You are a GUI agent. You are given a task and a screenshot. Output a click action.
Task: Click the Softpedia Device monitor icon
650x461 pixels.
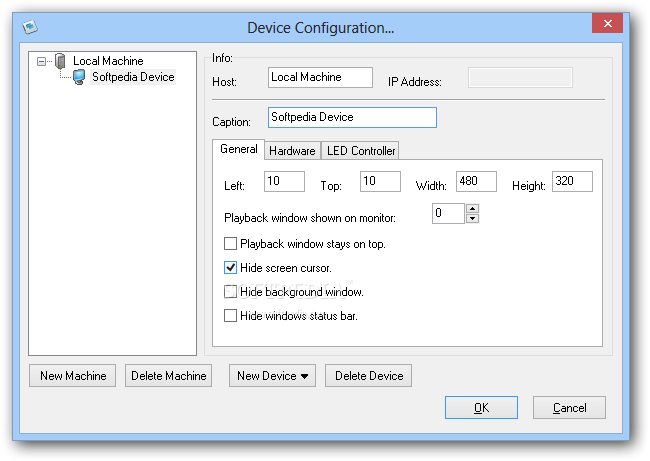79,77
